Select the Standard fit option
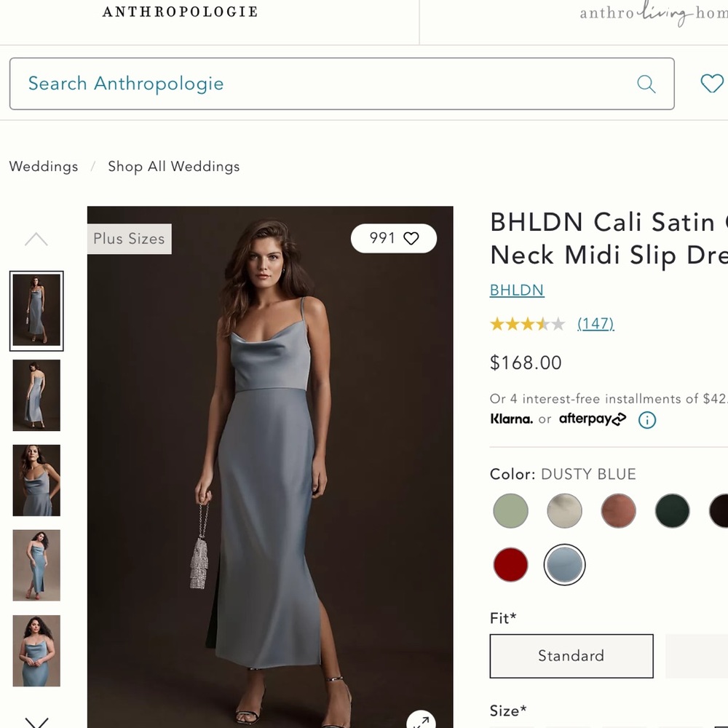This screenshot has height=728, width=728. [571, 656]
